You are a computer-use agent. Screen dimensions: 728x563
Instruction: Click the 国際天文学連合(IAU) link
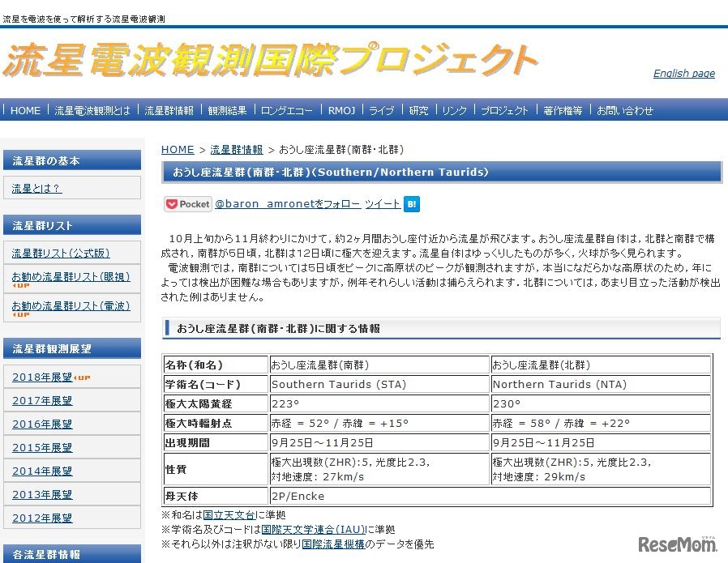[314, 530]
